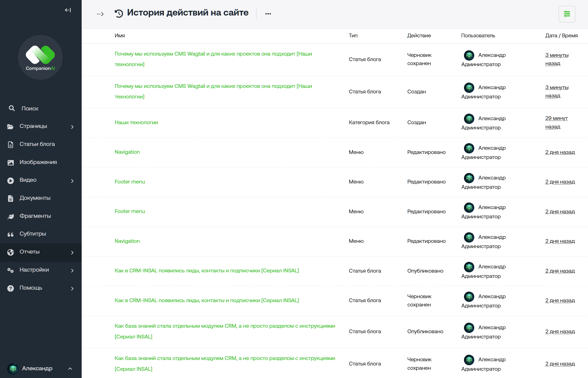Image resolution: width=588 pixels, height=378 pixels.
Task: Expand Видео submenu chevron
Action: click(x=72, y=181)
